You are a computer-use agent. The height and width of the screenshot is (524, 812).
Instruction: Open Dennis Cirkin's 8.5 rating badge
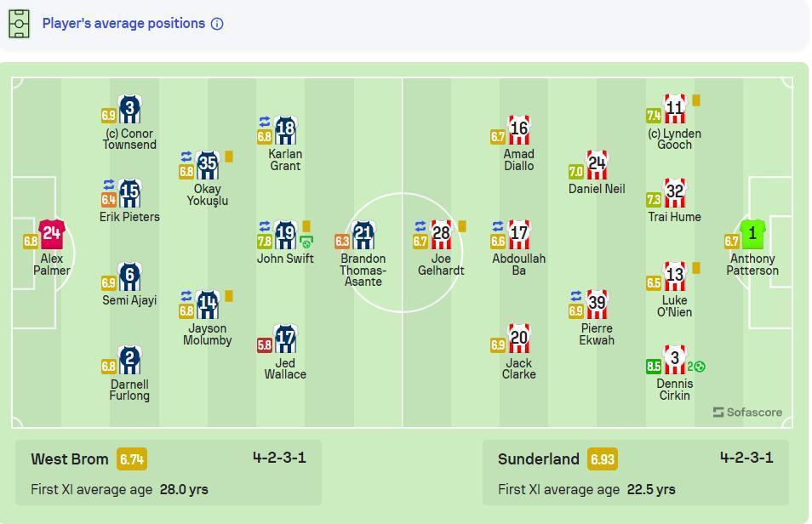click(x=654, y=367)
